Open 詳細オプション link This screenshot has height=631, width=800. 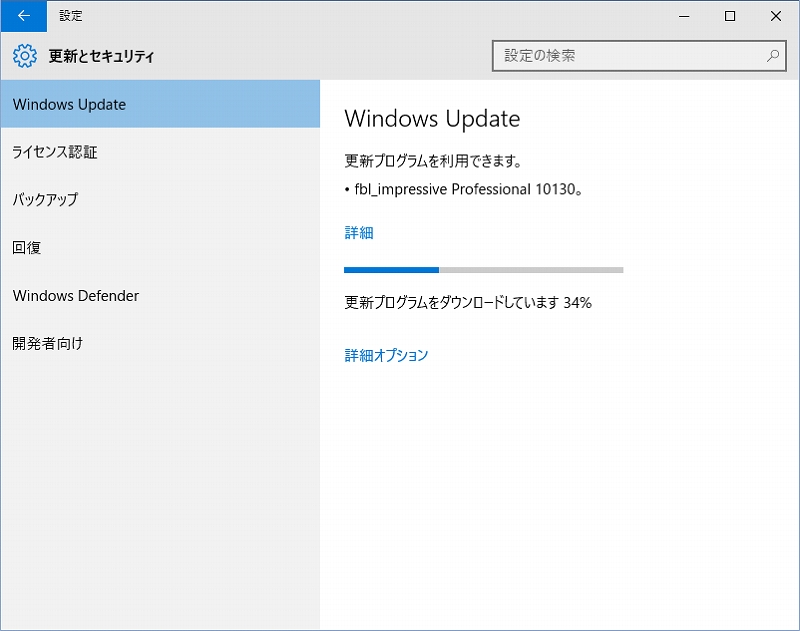click(386, 355)
